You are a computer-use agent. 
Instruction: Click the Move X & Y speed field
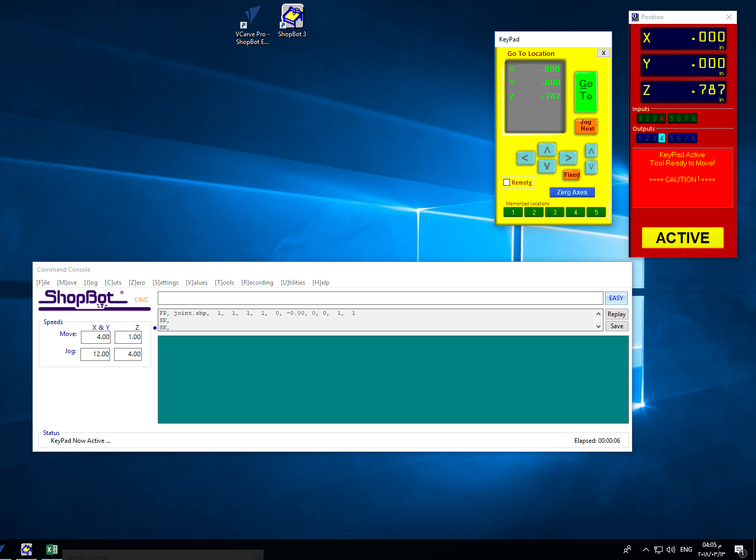tap(95, 337)
